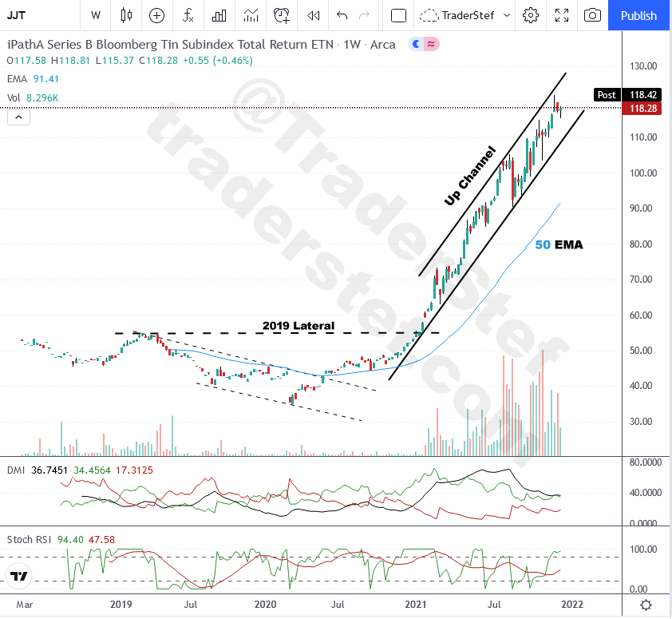Image resolution: width=672 pixels, height=619 pixels.
Task: Activate the Bar Replay icon
Action: (x=312, y=15)
